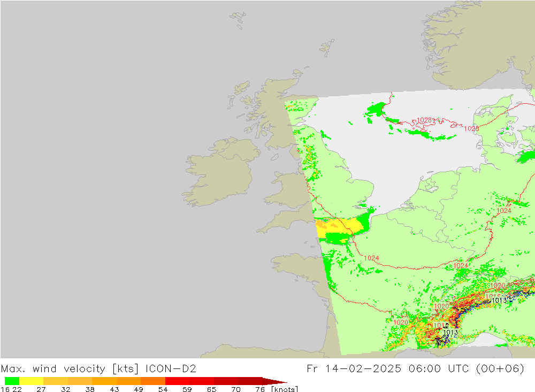Image resolution: width=535 pixels, height=392 pixels.
Task: Click the legend value '59'
Action: tap(187, 389)
